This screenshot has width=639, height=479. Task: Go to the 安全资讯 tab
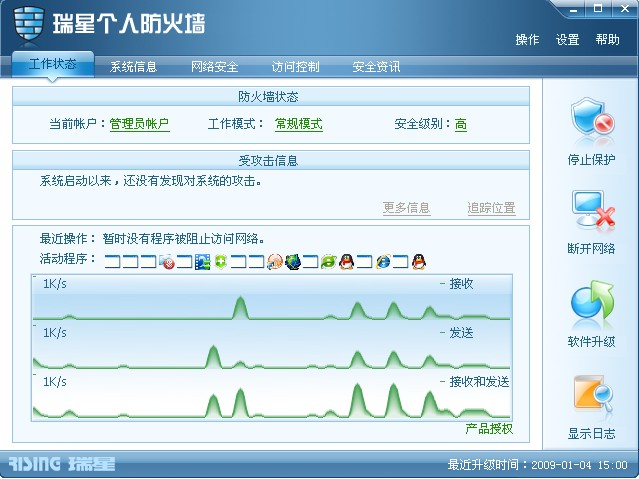pyautogui.click(x=376, y=66)
